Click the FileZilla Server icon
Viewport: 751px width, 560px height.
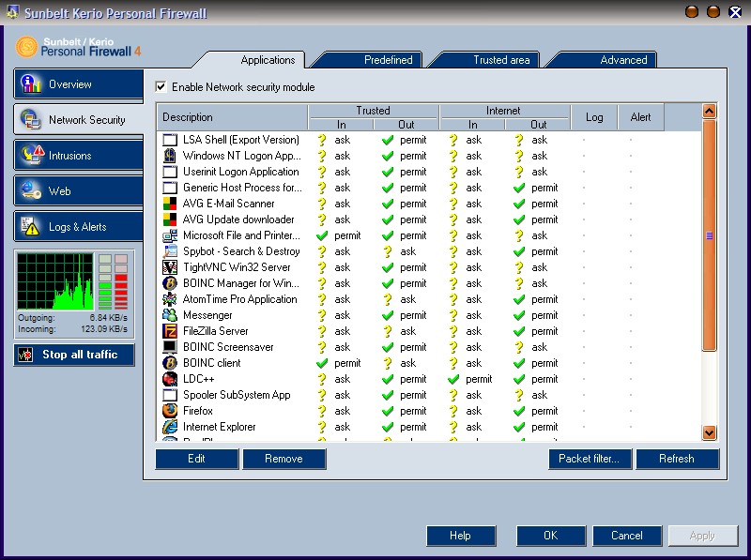pyautogui.click(x=170, y=331)
